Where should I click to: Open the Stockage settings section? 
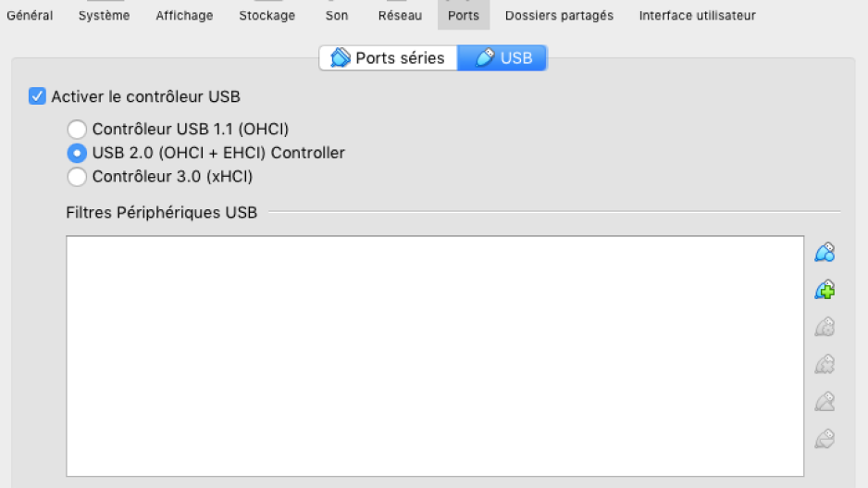click(267, 15)
